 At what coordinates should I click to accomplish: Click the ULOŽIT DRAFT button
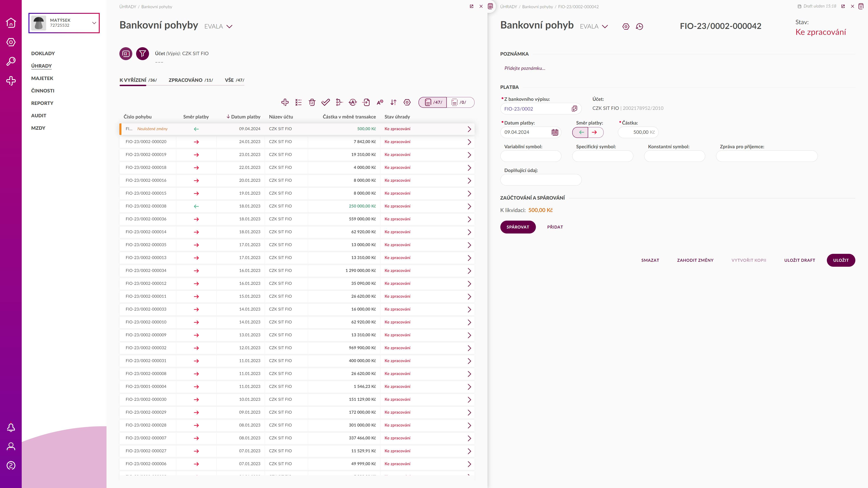[x=799, y=260]
